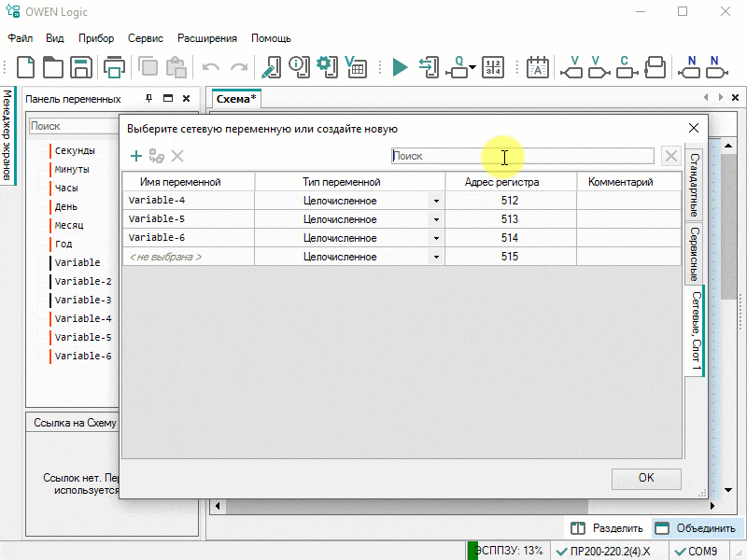
Task: Open type dropdown for Variable-4
Action: coord(436,201)
